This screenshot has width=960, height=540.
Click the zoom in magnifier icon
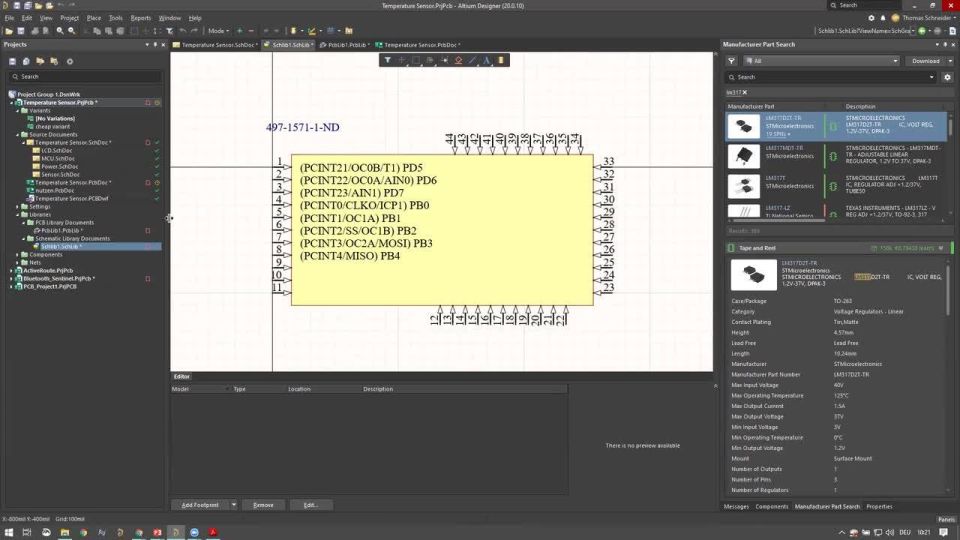pos(60,31)
